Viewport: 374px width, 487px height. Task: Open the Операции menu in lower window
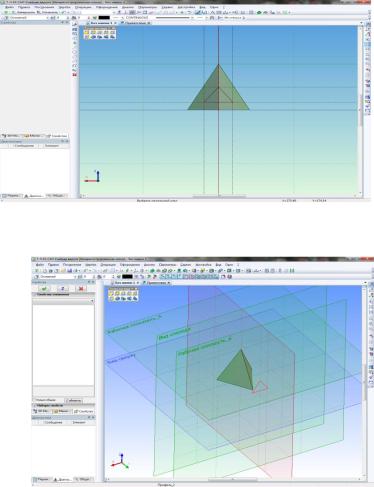point(108,265)
